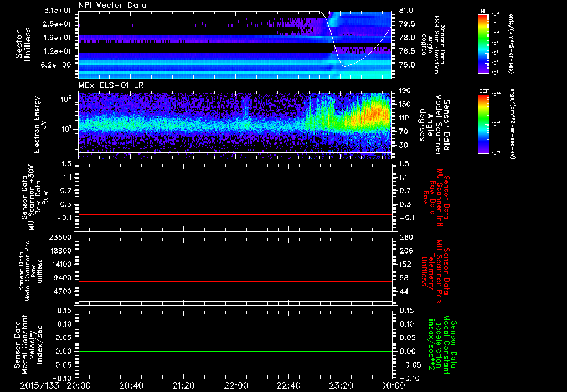567x392 pixels.
Task: Click the NF color scale bar
Action: coord(483,44)
